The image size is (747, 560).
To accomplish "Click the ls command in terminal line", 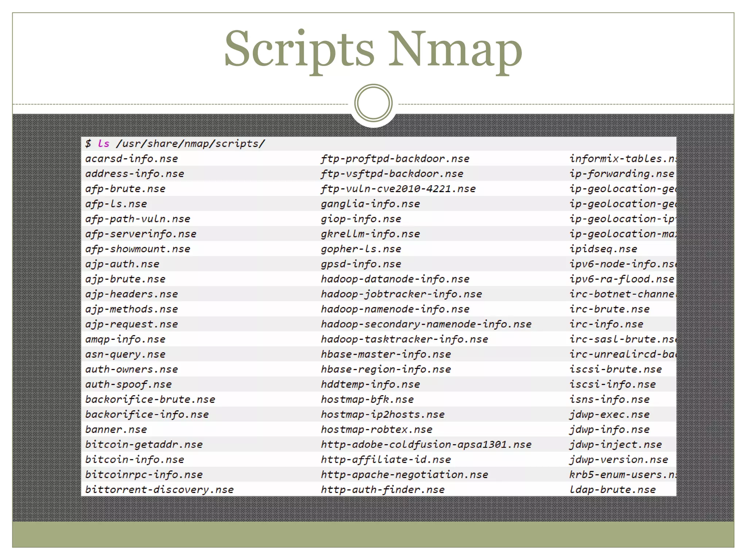I will click(x=104, y=144).
